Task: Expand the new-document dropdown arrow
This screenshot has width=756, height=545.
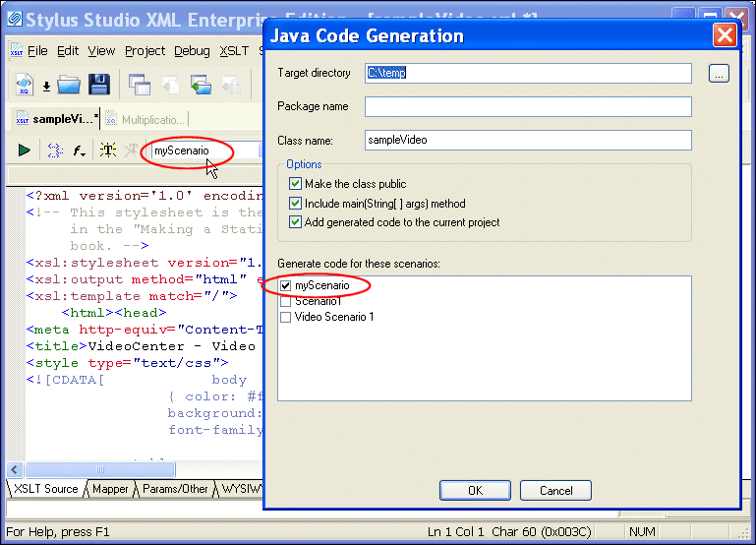Action: click(46, 87)
